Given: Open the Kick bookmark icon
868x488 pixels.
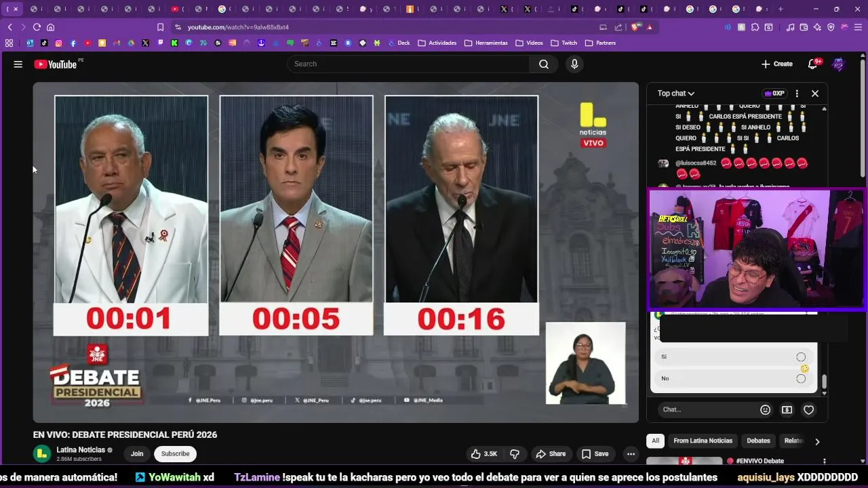Looking at the screenshot, I should pyautogui.click(x=174, y=43).
